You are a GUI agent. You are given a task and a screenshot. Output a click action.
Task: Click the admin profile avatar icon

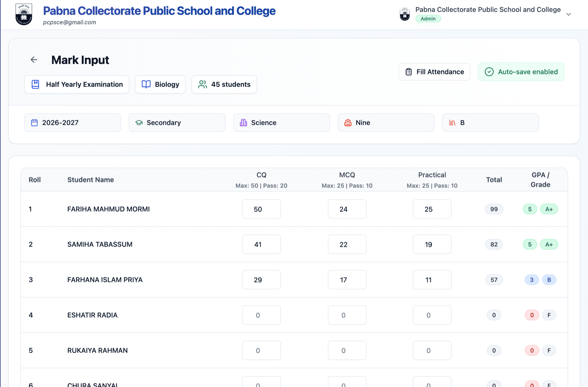[405, 14]
